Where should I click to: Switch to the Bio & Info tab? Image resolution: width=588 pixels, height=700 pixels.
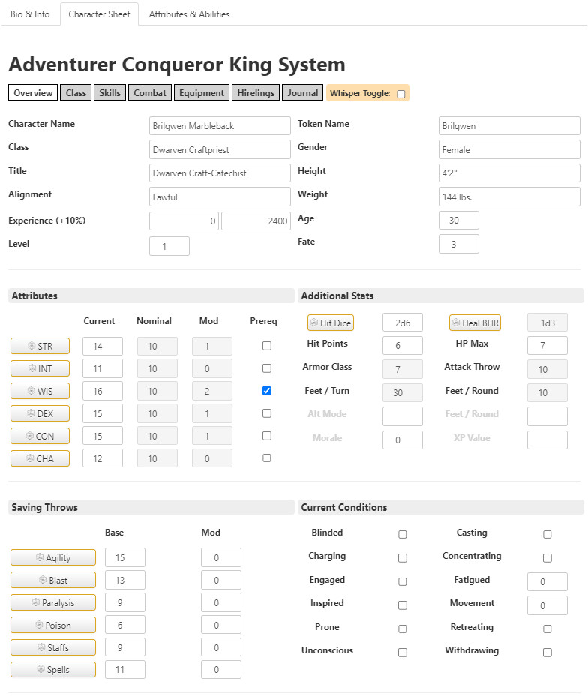pyautogui.click(x=30, y=14)
